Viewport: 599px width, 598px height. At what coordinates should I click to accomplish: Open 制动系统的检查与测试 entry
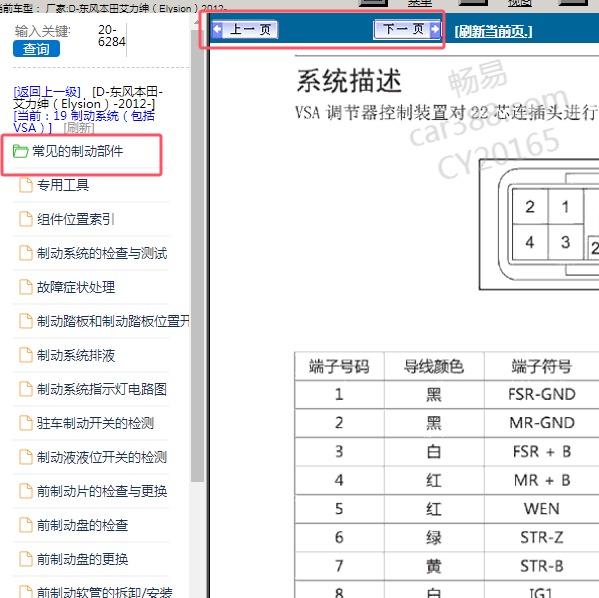click(102, 253)
